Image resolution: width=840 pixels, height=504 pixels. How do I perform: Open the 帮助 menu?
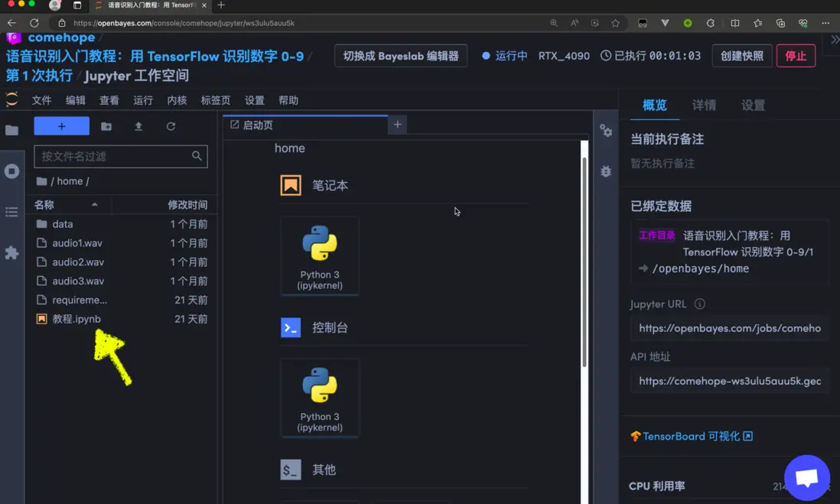tap(288, 100)
